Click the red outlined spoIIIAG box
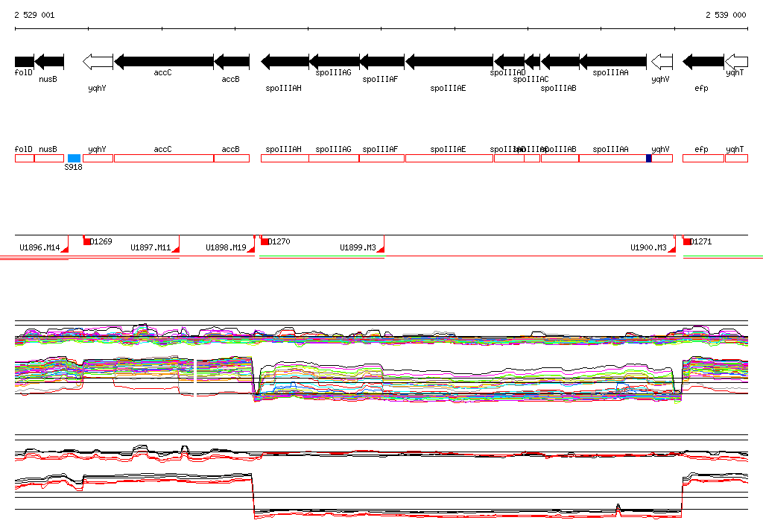This screenshot has height=532, width=763. [335, 158]
